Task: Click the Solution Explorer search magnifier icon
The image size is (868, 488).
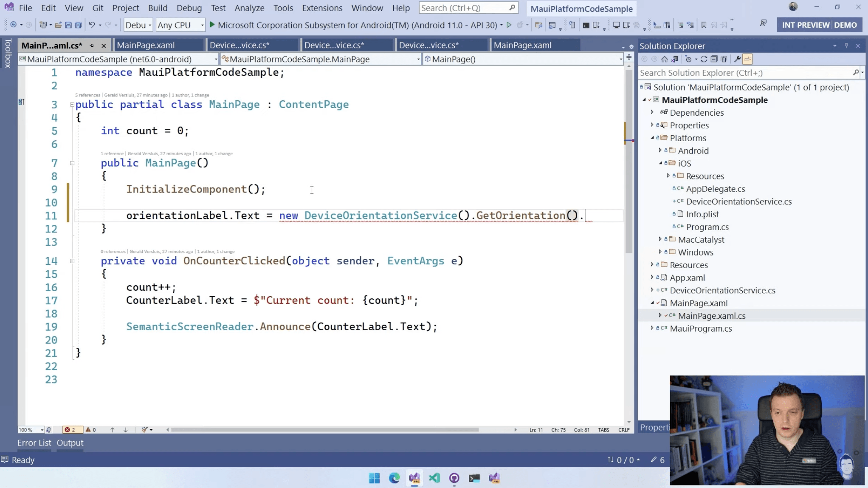Action: [x=856, y=73]
